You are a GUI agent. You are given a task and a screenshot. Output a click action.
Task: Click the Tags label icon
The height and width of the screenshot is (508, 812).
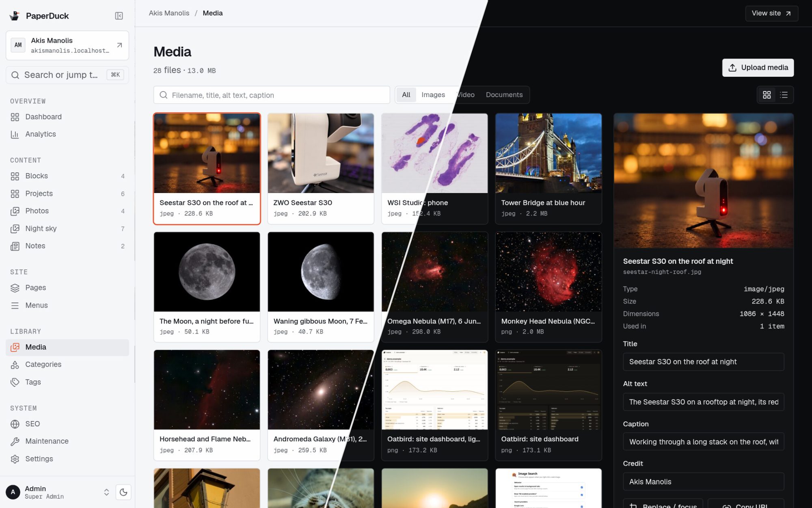tap(15, 382)
